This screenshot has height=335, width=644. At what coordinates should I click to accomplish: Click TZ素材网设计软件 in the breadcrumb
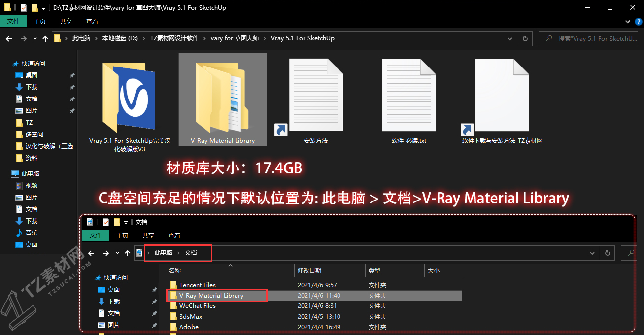174,38
